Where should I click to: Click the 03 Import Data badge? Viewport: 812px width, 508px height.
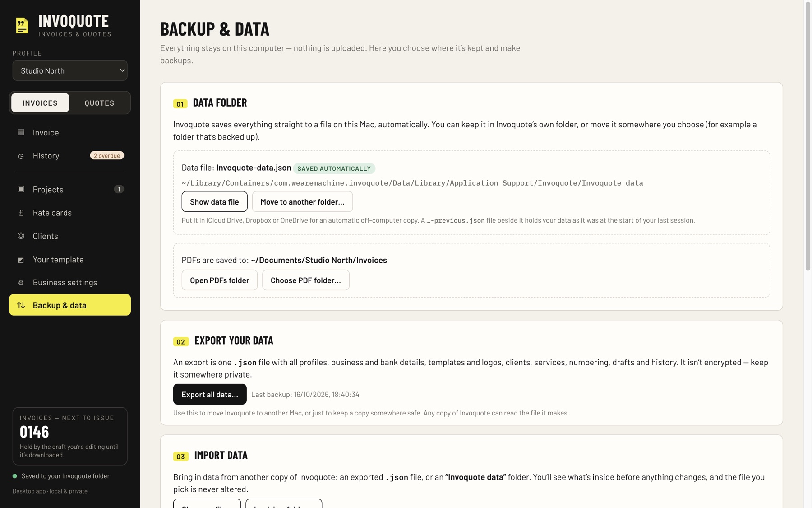[x=180, y=457]
